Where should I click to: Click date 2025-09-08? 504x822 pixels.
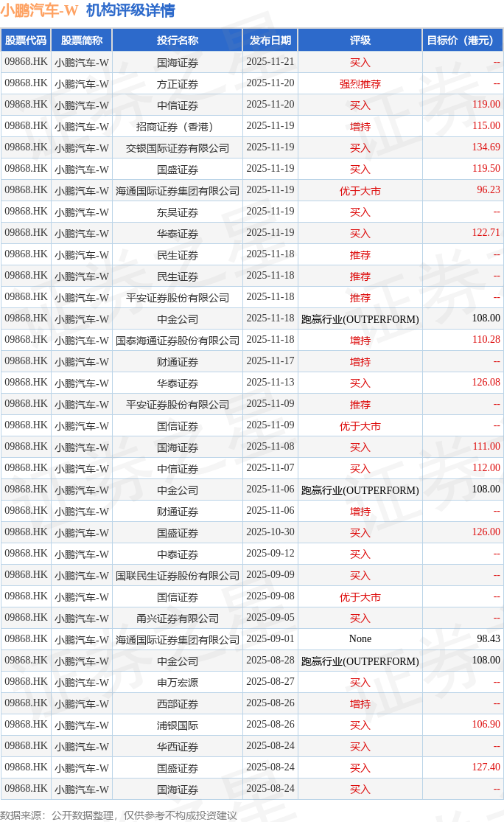[x=270, y=596]
